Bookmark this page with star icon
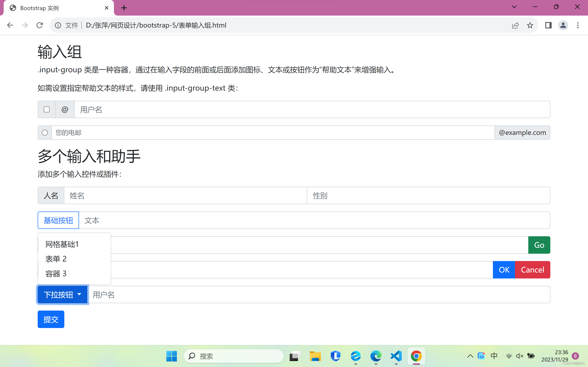 (530, 25)
